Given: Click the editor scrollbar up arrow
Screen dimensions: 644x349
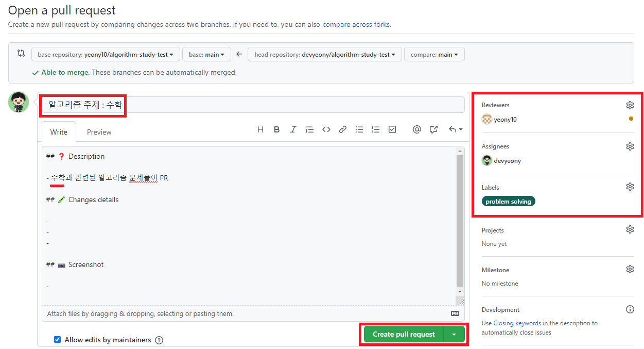Looking at the screenshot, I should pyautogui.click(x=460, y=151).
